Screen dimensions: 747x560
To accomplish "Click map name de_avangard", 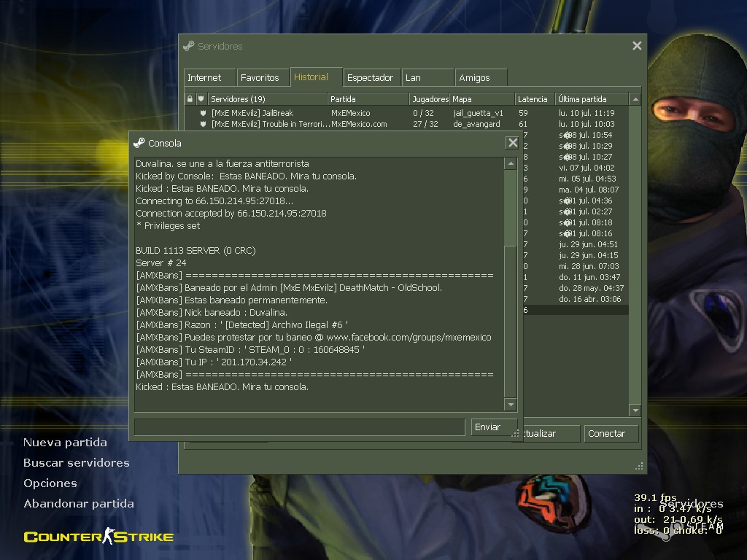I will click(x=476, y=124).
